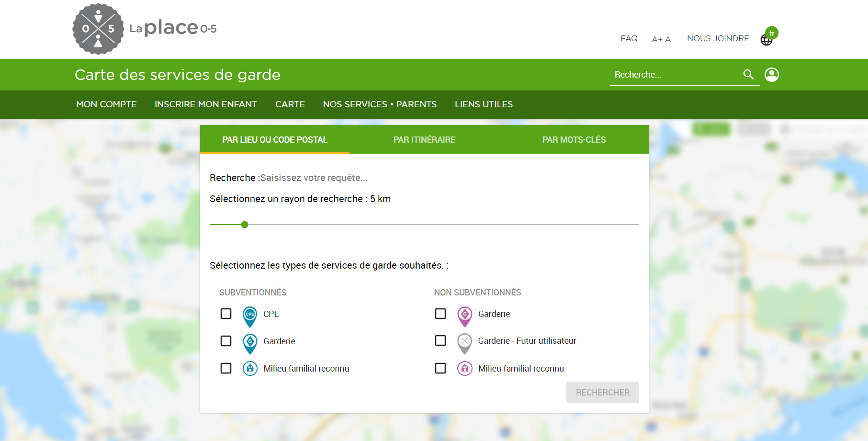Switch to the PAR MOTS-CLÉS tab
The width and height of the screenshot is (868, 441).
click(574, 139)
